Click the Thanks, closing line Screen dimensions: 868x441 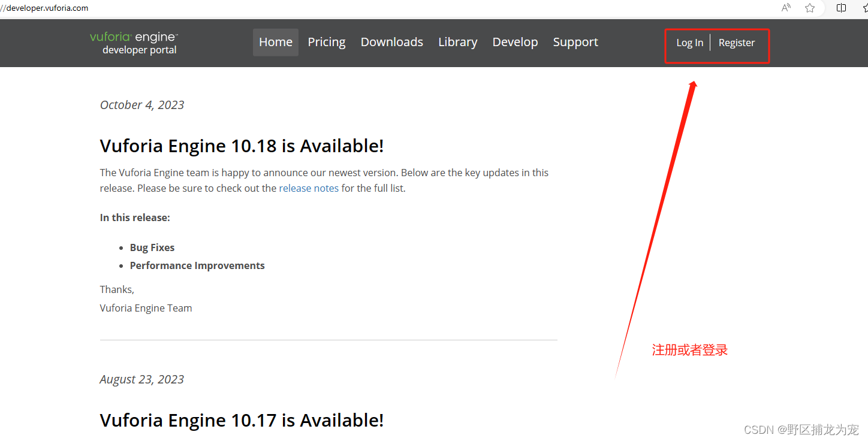pyautogui.click(x=117, y=289)
